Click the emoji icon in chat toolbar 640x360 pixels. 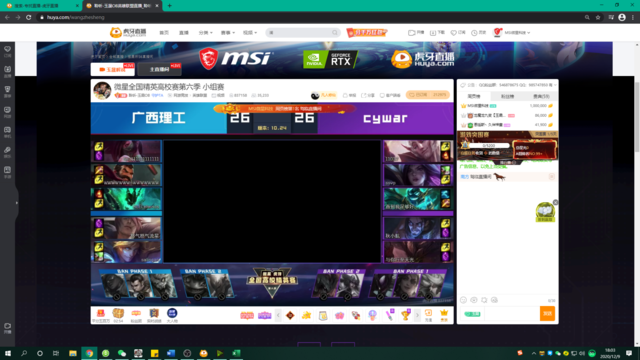click(x=463, y=300)
